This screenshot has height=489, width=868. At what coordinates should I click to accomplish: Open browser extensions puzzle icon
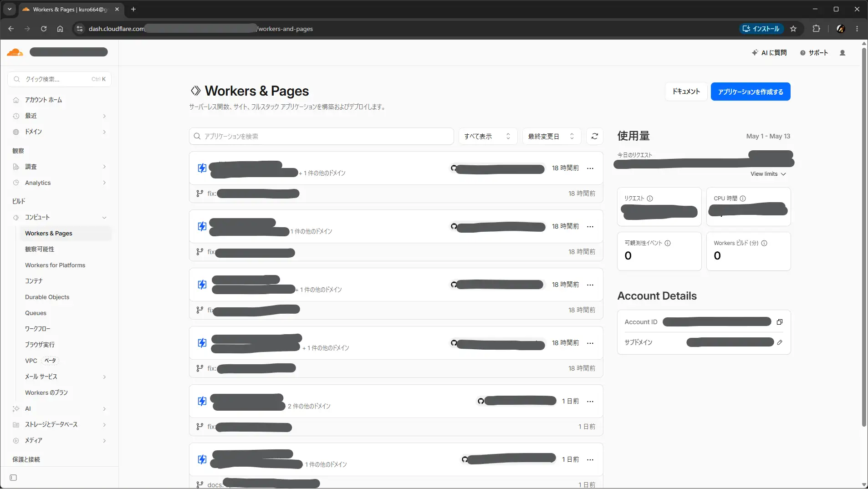(x=816, y=29)
